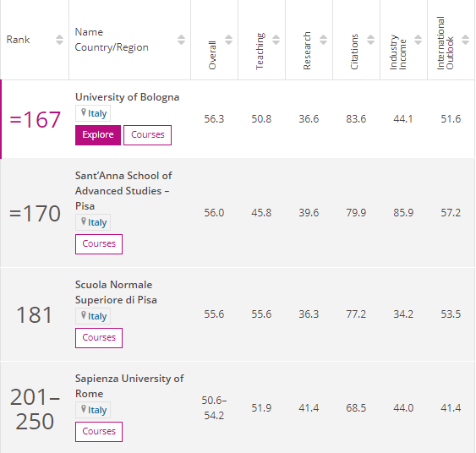Sort by International Outlook arrows

tap(465, 40)
